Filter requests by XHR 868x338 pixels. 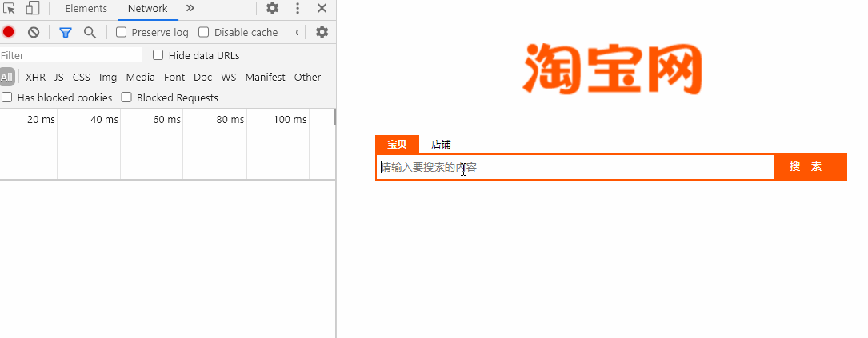pos(35,77)
